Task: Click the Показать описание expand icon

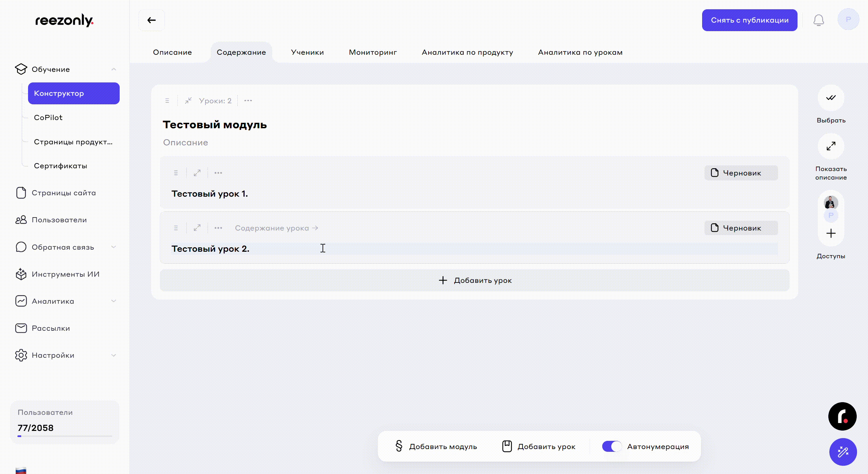Action: (831, 146)
